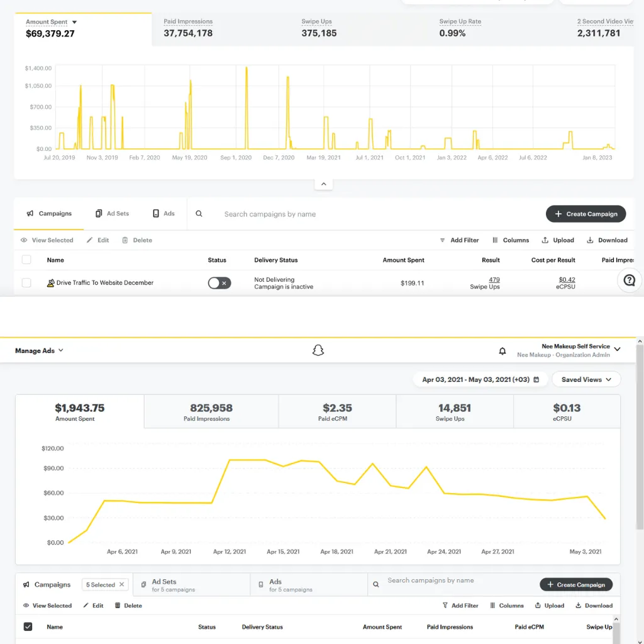
Task: Clear the 5 Selected filter chip
Action: click(121, 584)
